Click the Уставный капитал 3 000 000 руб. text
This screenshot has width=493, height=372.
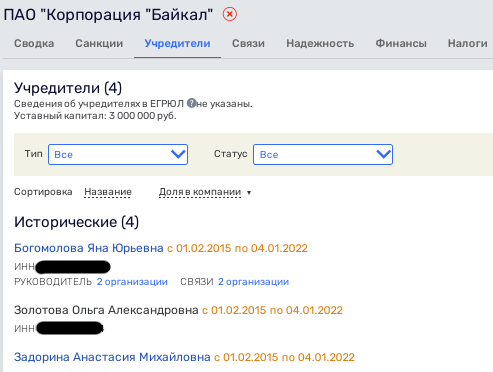95,116
